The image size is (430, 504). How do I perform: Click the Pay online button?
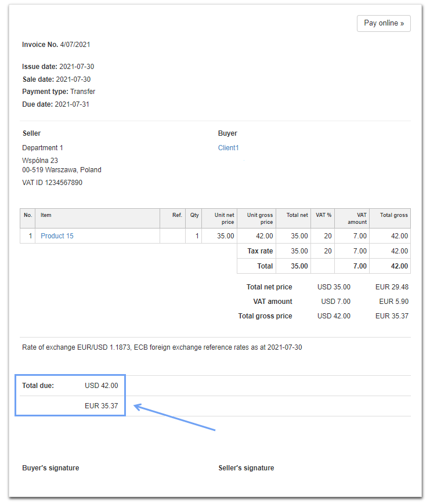[383, 23]
